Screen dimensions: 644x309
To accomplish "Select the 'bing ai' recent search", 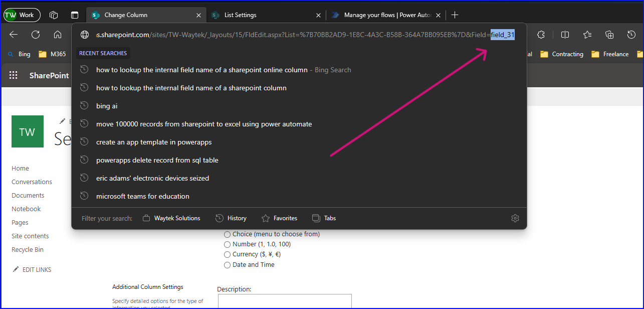I will [299, 106].
